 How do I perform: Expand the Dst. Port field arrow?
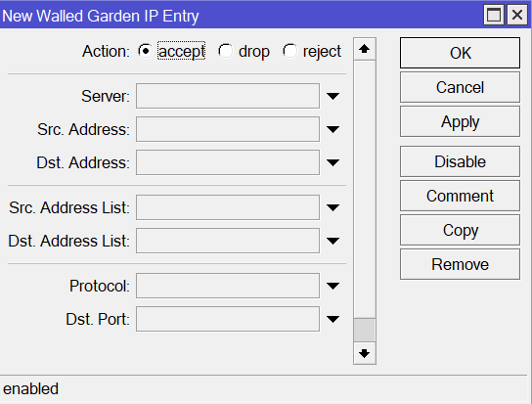tap(332, 319)
